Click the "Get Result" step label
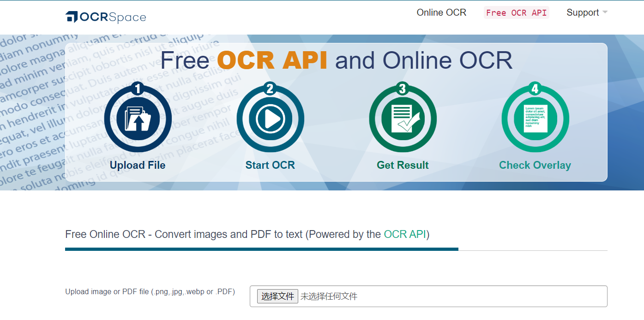This screenshot has width=644, height=320. (403, 165)
